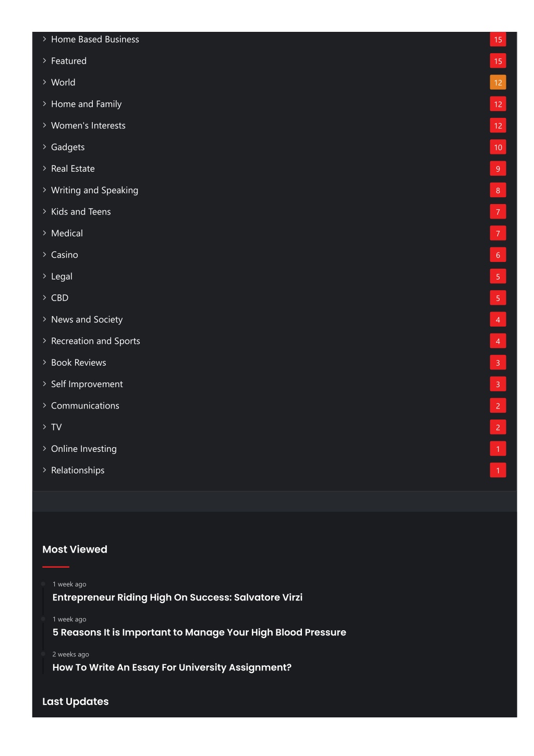This screenshot has height=756, width=534.
Task: Click the red 9 badge for Real Estate
Action: (x=498, y=169)
